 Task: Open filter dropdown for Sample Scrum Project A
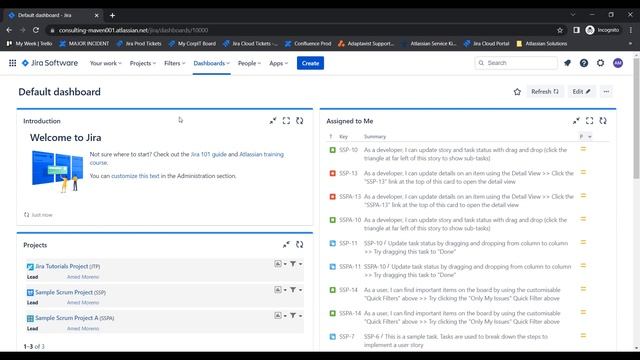coord(296,316)
